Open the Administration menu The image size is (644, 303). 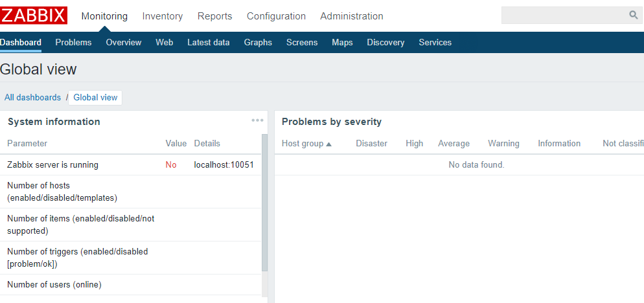(x=352, y=16)
